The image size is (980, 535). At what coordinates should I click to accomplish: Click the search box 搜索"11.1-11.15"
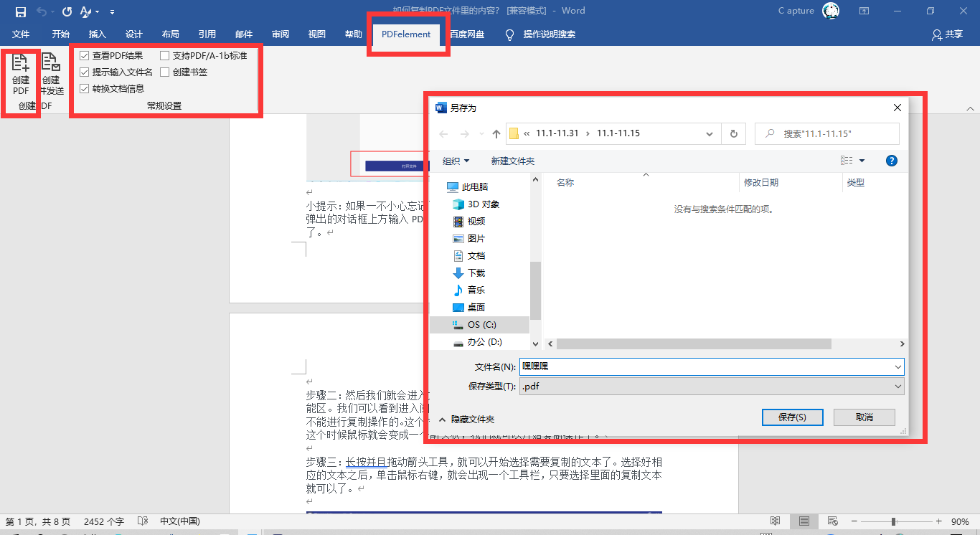point(826,133)
